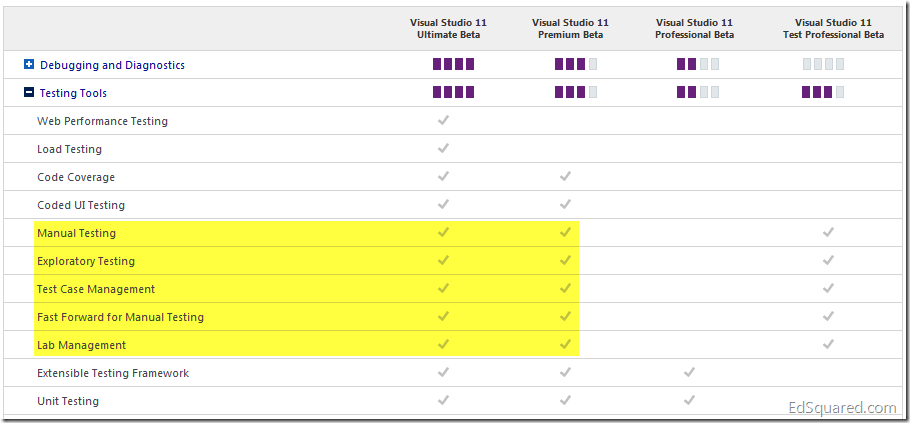Click the Code Coverage row label

pos(76,178)
